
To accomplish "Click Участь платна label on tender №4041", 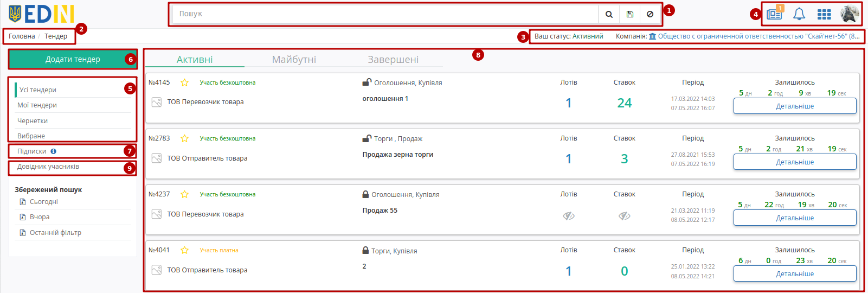I will pyautogui.click(x=219, y=250).
